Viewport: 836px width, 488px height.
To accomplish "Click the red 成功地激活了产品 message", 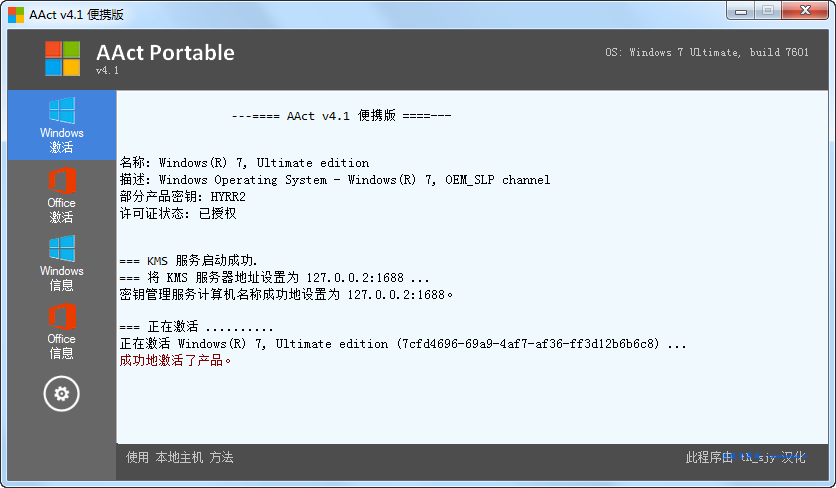I will [x=175, y=361].
